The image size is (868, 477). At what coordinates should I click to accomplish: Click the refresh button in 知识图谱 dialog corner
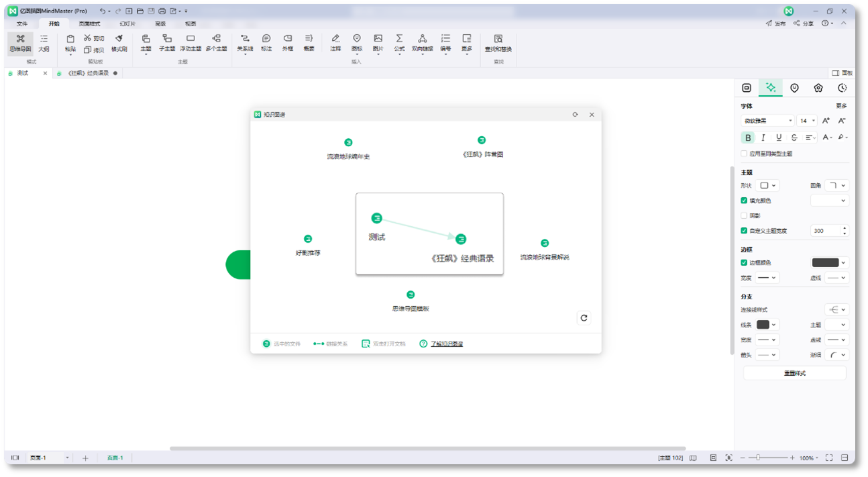click(584, 318)
